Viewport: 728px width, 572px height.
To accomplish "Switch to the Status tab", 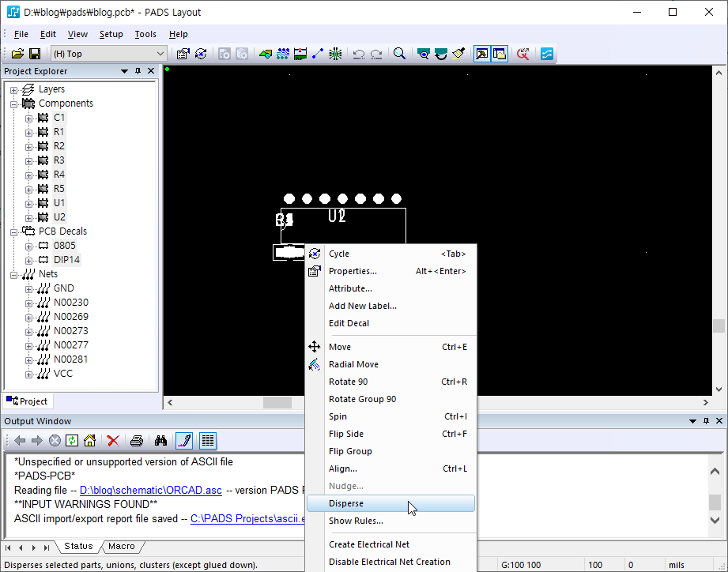I will tap(78, 547).
